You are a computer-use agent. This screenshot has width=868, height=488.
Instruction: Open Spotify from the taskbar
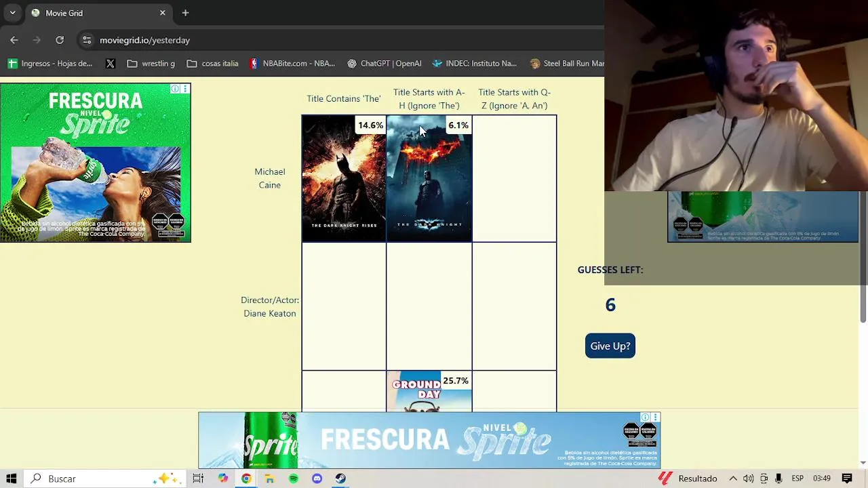click(293, 479)
